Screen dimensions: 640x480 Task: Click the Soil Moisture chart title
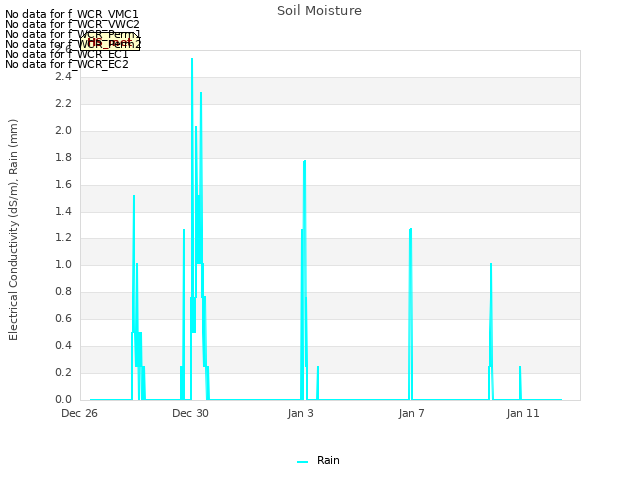tap(319, 11)
